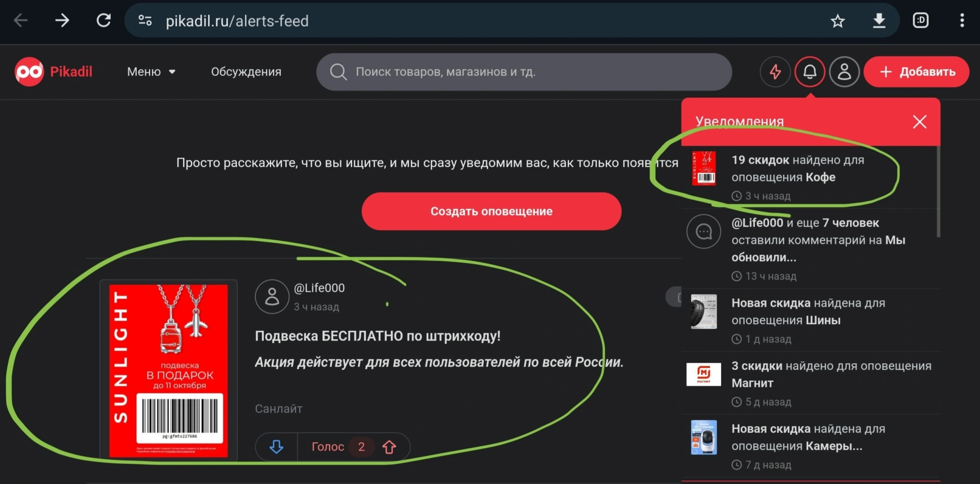Bookmark this page with star icon
This screenshot has height=484, width=980.
(x=838, y=21)
